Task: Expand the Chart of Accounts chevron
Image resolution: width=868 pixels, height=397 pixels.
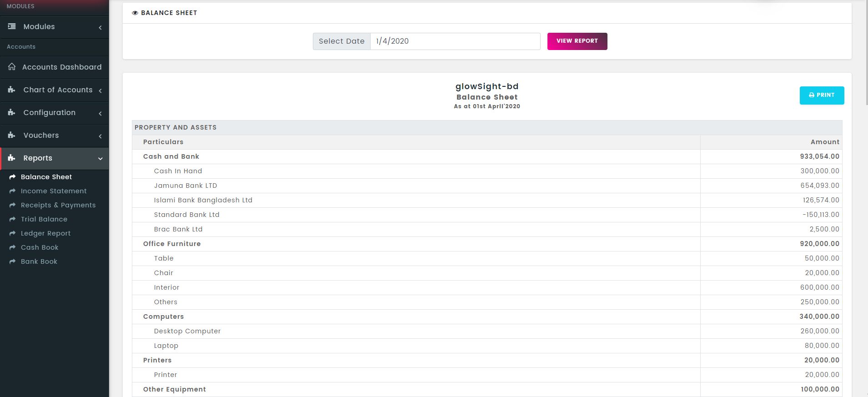Action: click(x=100, y=90)
